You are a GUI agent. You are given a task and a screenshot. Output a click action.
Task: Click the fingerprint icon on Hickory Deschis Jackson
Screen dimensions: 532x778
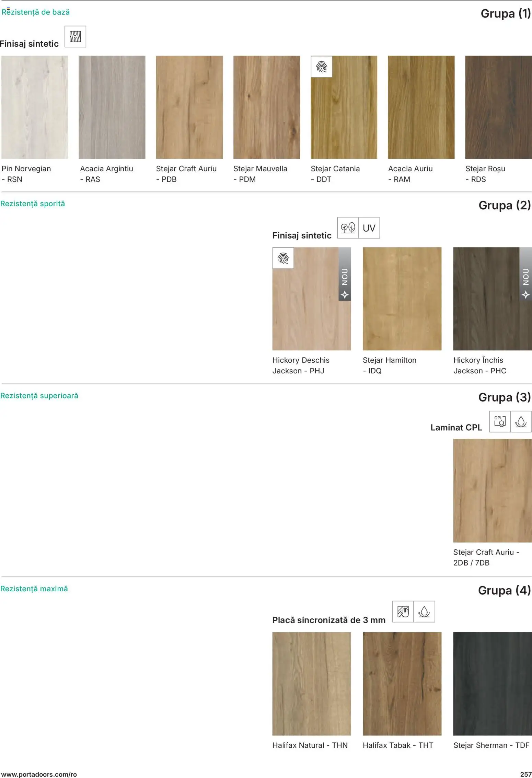point(283,258)
